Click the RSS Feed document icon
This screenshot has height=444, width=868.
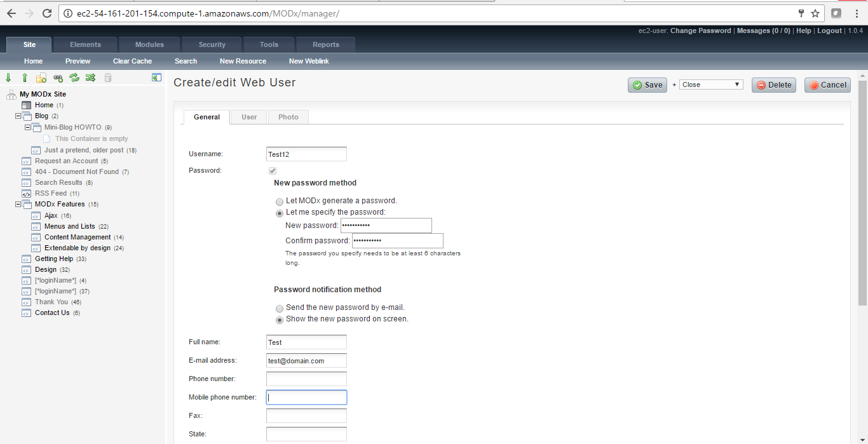click(x=26, y=193)
